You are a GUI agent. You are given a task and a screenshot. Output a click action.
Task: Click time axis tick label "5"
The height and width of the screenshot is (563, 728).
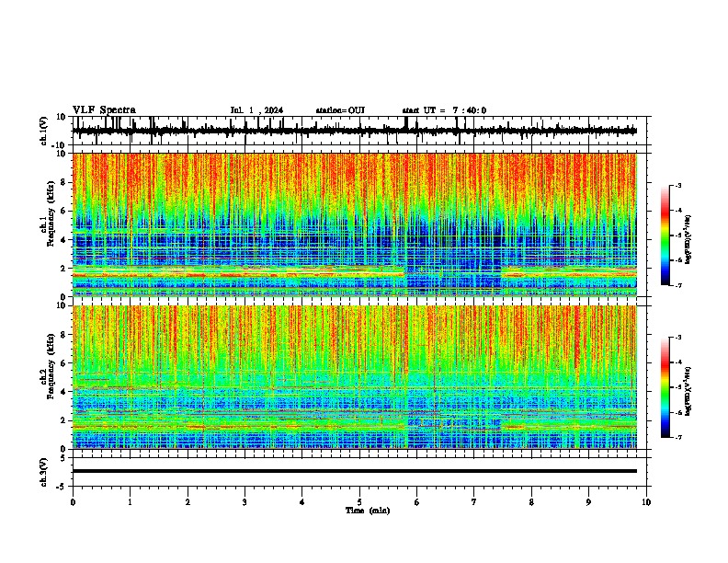pyautogui.click(x=359, y=502)
